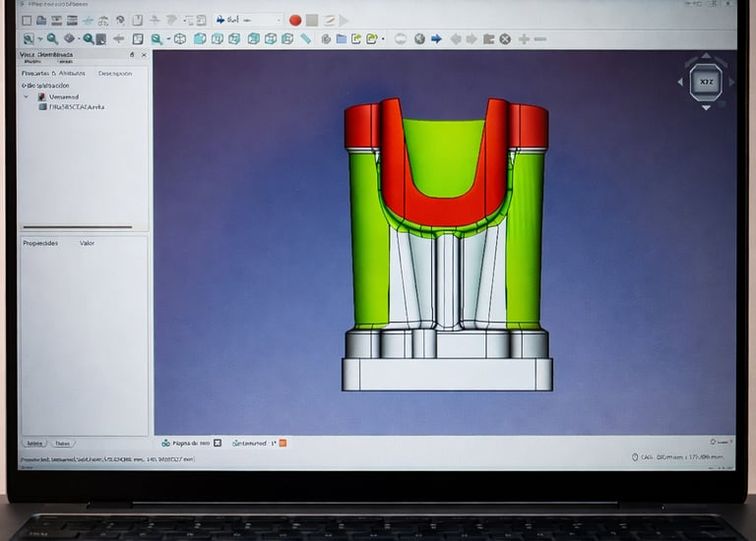
Task: Rotate view using navigation cube right arrow
Action: [731, 82]
